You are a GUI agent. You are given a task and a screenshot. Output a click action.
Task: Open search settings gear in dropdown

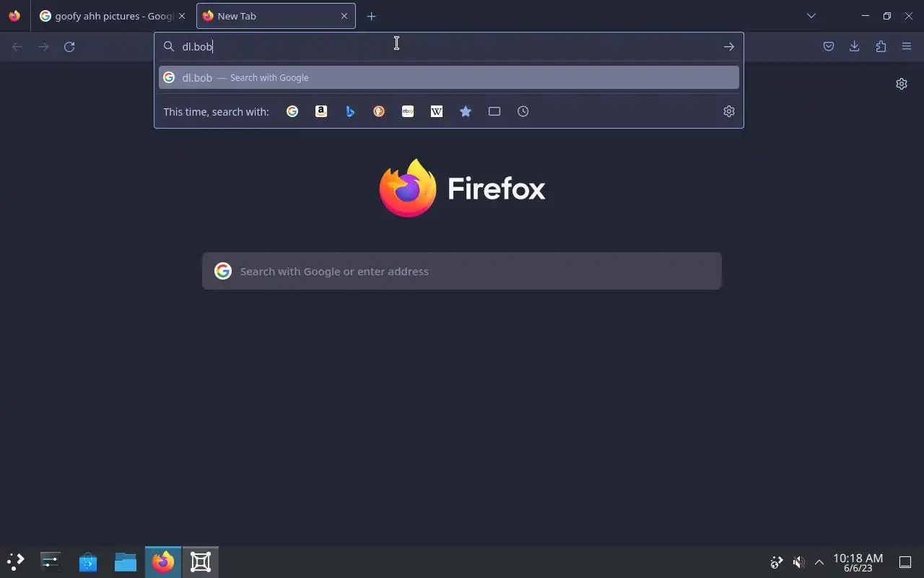729,111
